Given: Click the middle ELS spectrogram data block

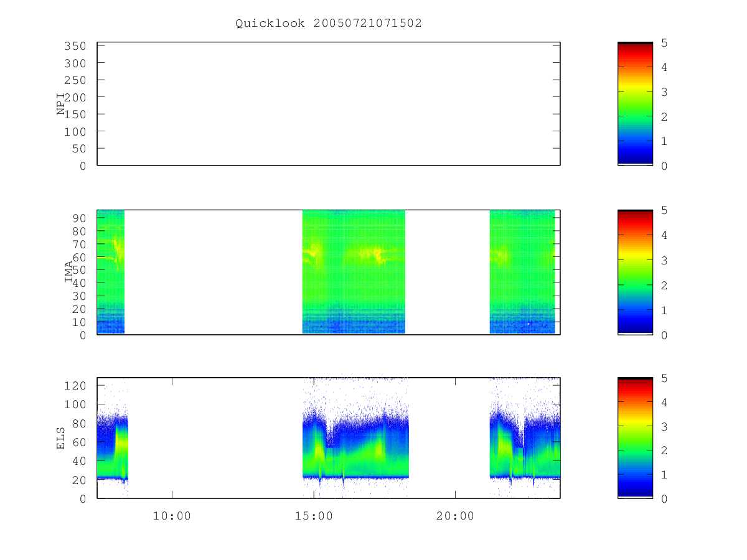Looking at the screenshot, I should pos(355,438).
